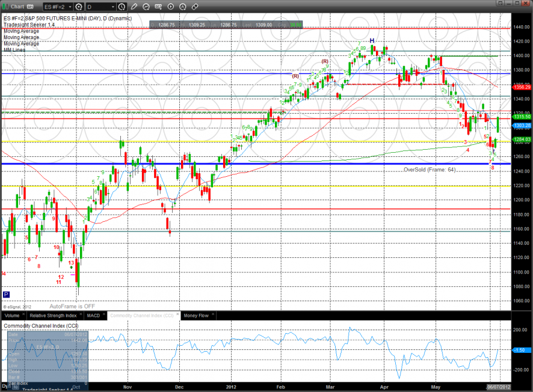Click the diamond scaling icon
The image size is (533, 392).
click(195, 7)
